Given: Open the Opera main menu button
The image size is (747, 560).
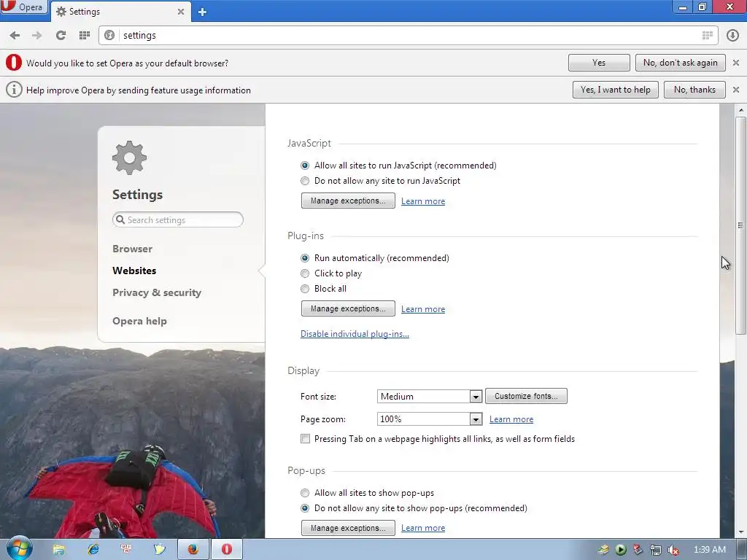Looking at the screenshot, I should click(x=24, y=7).
